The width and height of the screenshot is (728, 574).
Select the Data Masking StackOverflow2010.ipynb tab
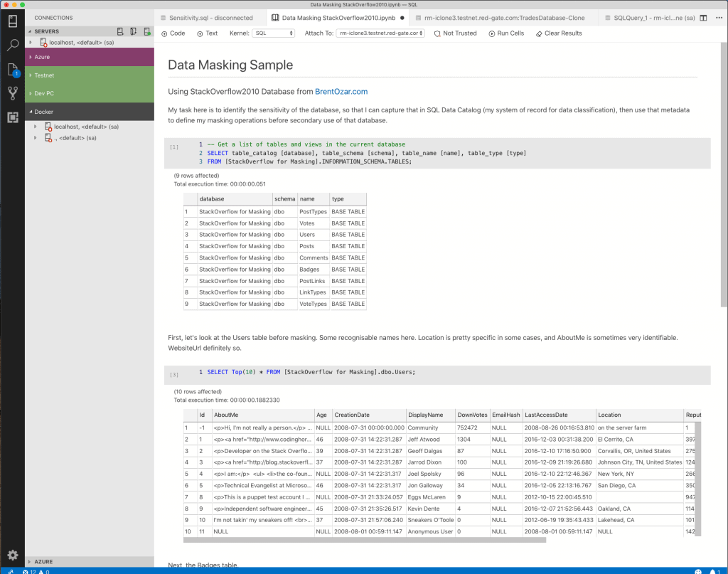[338, 18]
